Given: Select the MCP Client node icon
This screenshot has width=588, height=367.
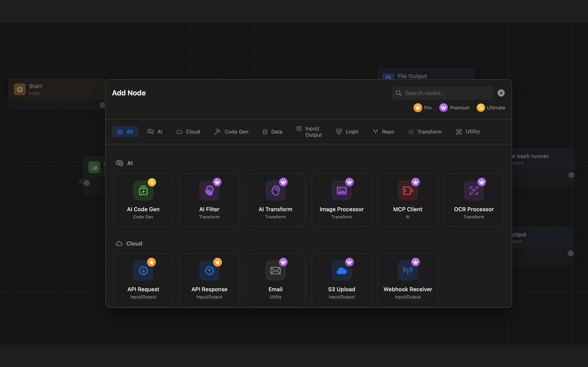Looking at the screenshot, I should [407, 190].
